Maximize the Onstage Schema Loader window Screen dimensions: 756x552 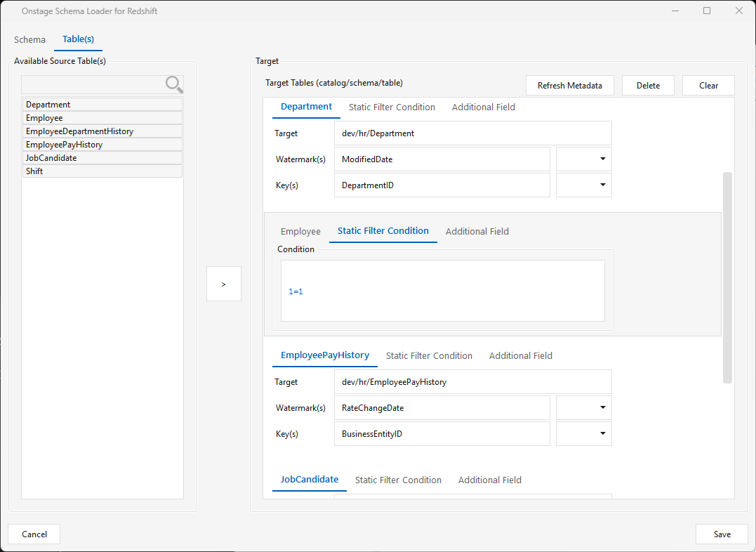pos(707,11)
